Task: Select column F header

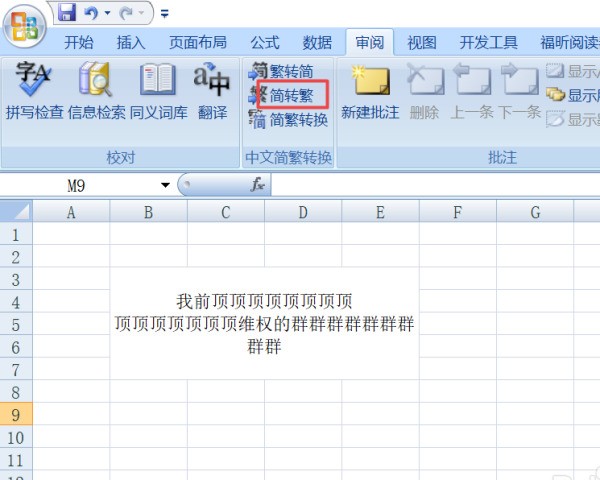Action: point(458,212)
